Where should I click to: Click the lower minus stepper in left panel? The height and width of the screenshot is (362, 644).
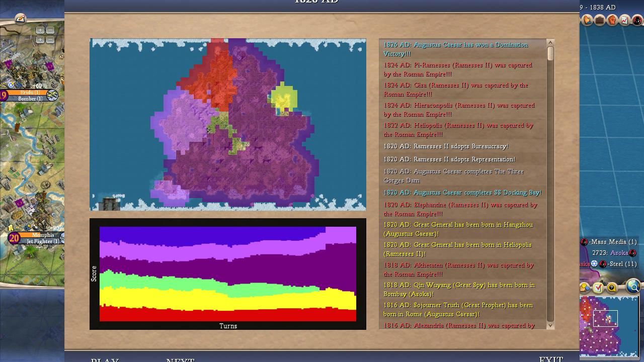[50, 40]
